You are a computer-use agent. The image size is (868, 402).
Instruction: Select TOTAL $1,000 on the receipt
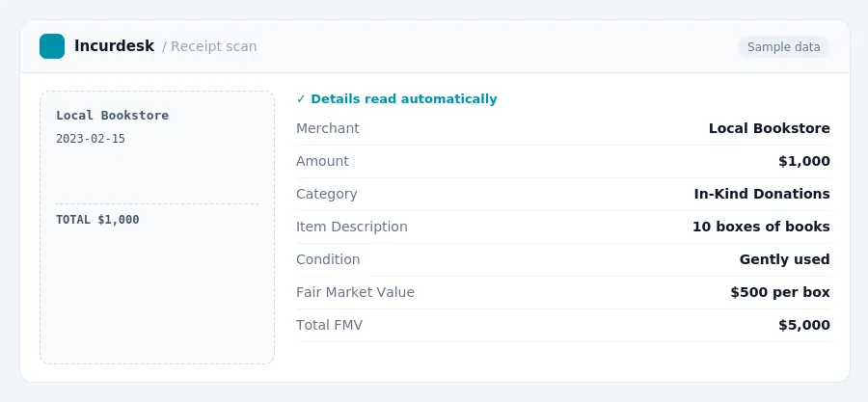click(97, 220)
